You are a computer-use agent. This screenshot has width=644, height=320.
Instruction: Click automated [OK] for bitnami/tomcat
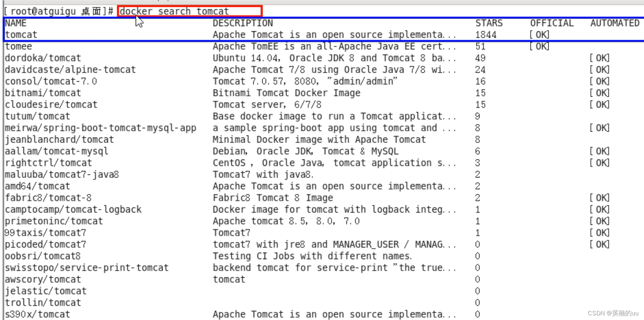point(600,93)
